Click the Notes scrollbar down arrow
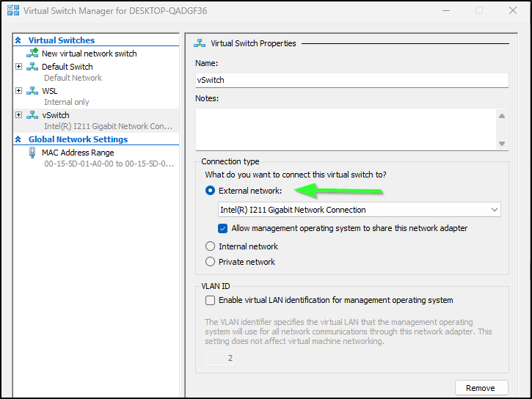Image resolution: width=532 pixels, height=399 pixels. click(x=502, y=144)
